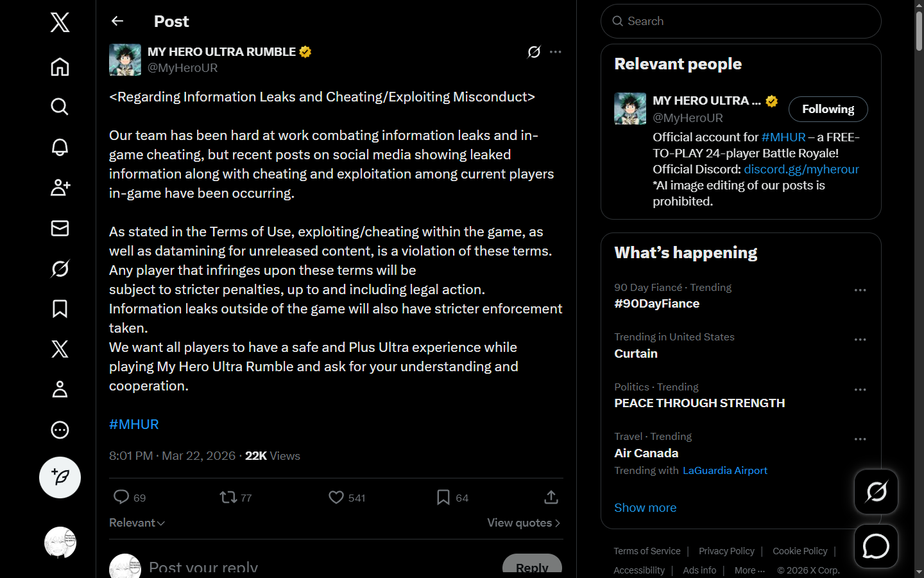The height and width of the screenshot is (578, 924).
Task: Open the floating chat messages button
Action: pos(876,547)
